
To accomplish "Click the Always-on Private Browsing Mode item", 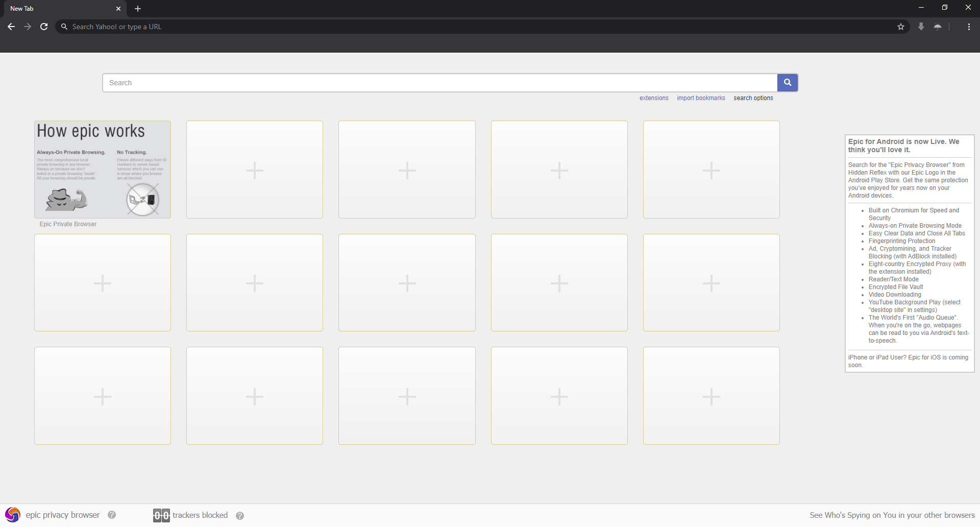I will 915,226.
